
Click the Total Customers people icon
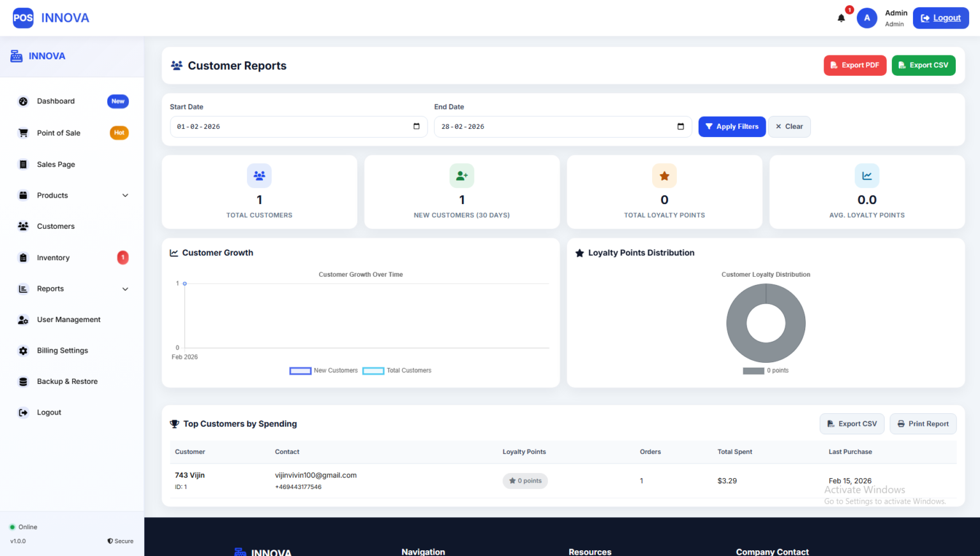259,175
